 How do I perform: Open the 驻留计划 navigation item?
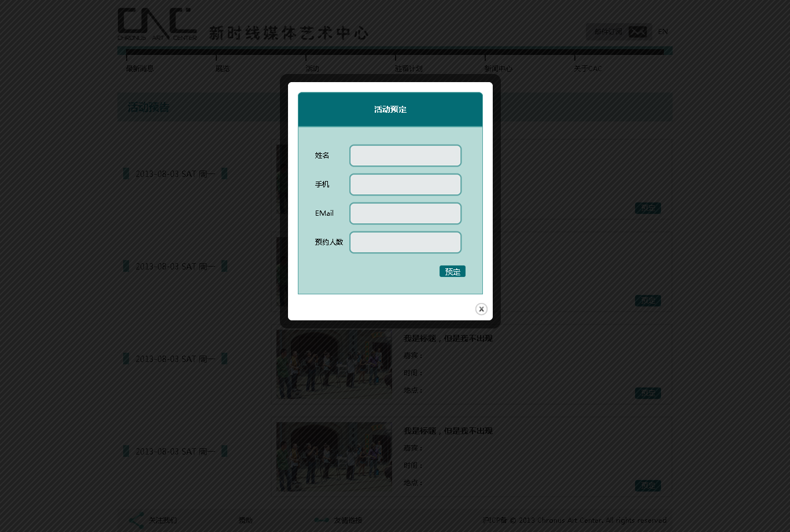coord(408,68)
